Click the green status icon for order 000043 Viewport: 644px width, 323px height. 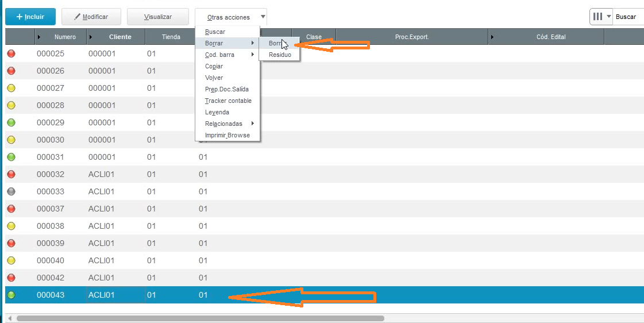[11, 295]
